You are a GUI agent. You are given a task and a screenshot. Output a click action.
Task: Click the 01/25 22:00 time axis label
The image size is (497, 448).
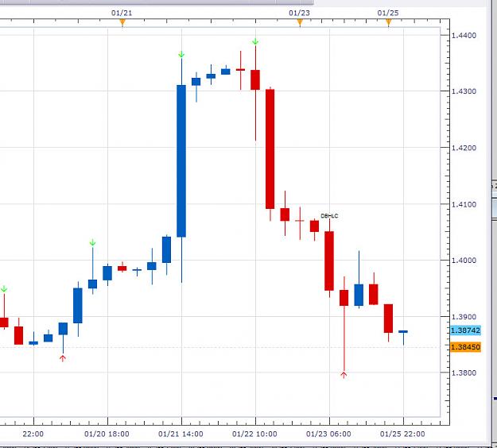[402, 434]
